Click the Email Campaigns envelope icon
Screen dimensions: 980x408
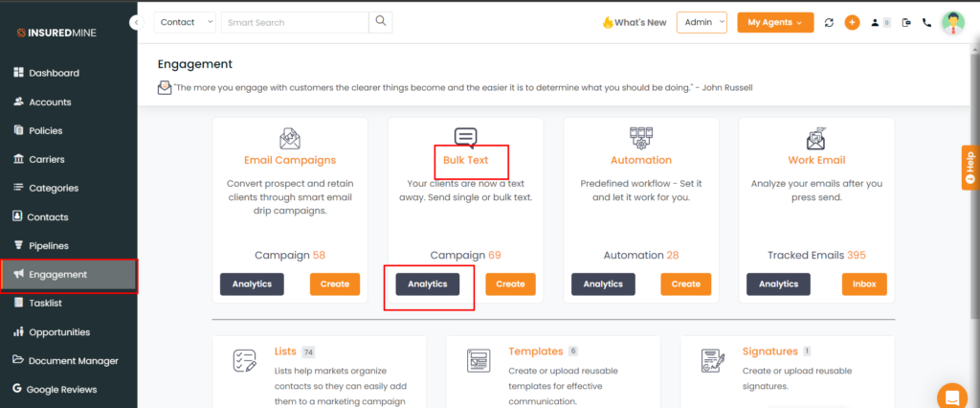(x=290, y=138)
